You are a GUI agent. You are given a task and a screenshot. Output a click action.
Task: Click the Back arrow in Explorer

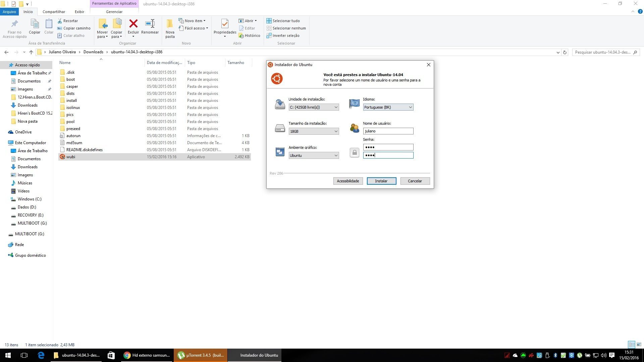6,52
